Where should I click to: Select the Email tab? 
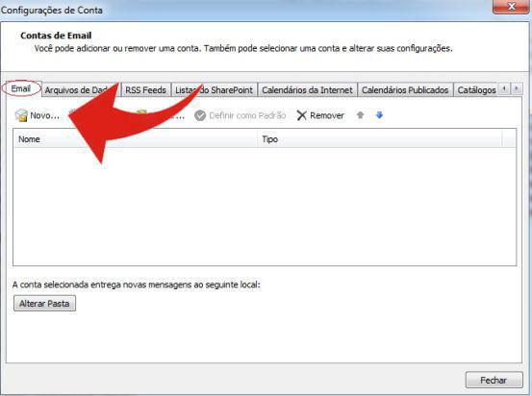(21, 88)
